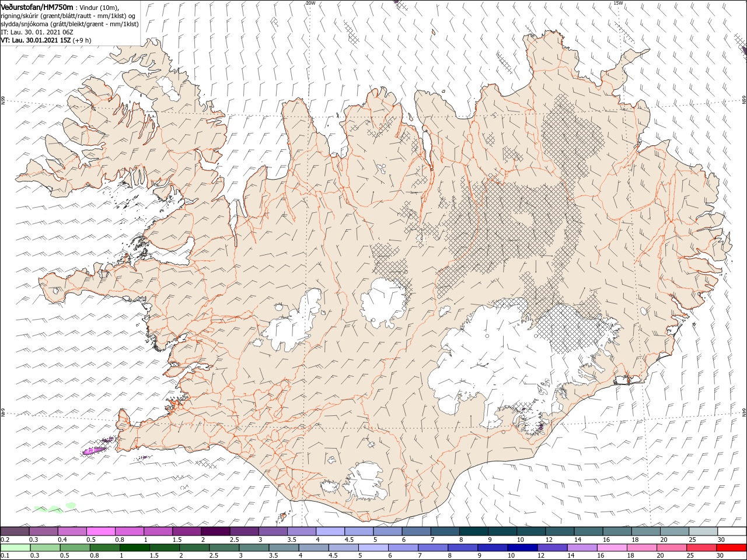Choose the violet 12 rain scale swatch
747x560 pixels.
tap(551, 548)
